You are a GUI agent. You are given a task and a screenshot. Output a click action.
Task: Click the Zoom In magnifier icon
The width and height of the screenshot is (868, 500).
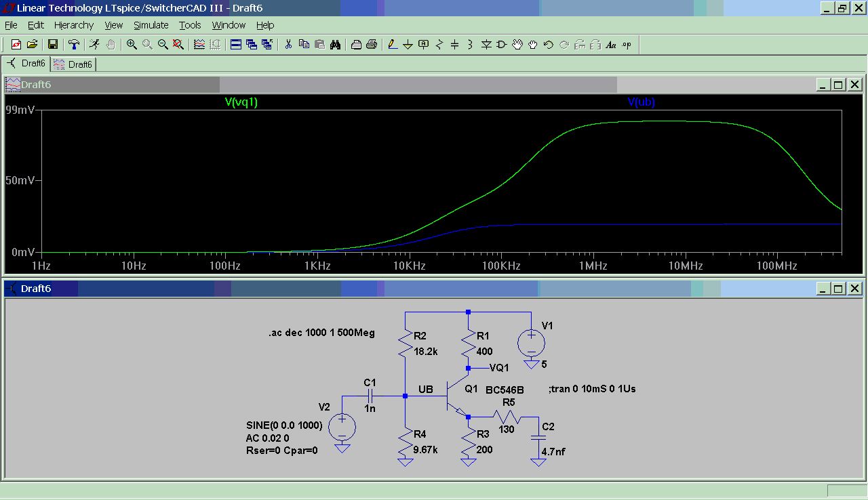click(132, 45)
